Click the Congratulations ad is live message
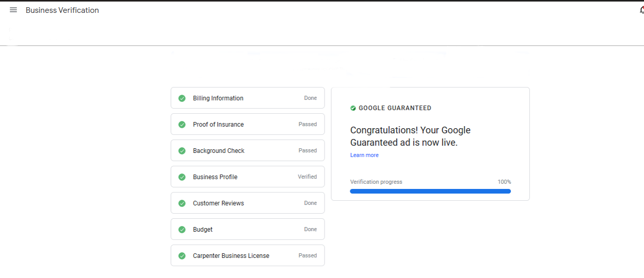644x278 pixels. (x=410, y=136)
